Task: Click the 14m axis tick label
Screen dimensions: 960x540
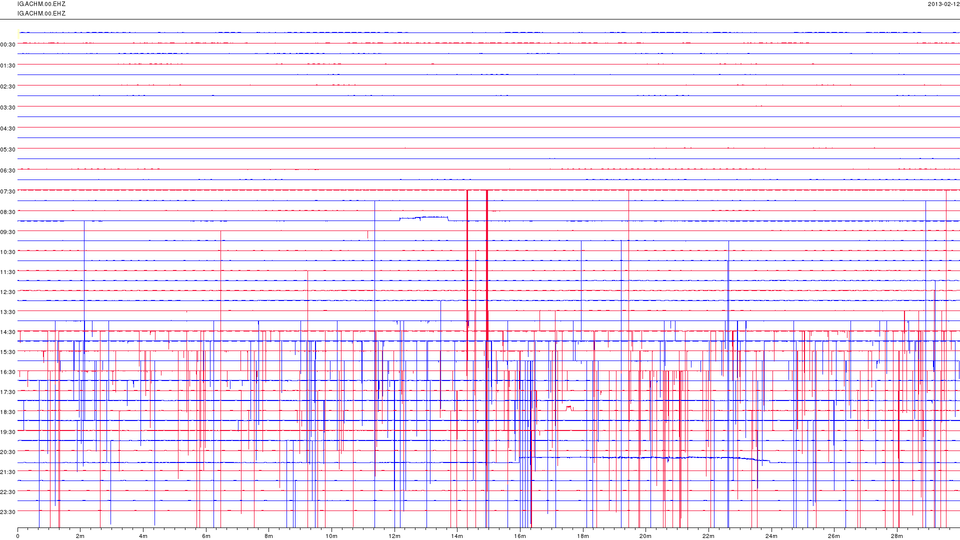Action: pyautogui.click(x=457, y=536)
